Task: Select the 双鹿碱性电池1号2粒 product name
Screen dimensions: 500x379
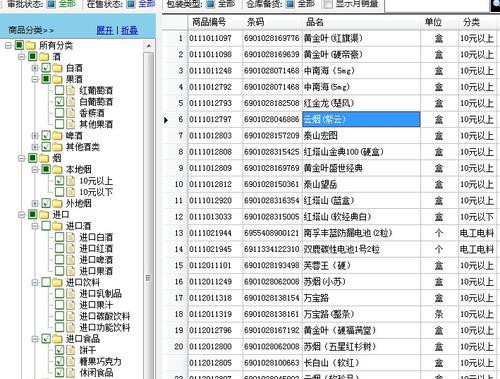Action: (x=341, y=249)
